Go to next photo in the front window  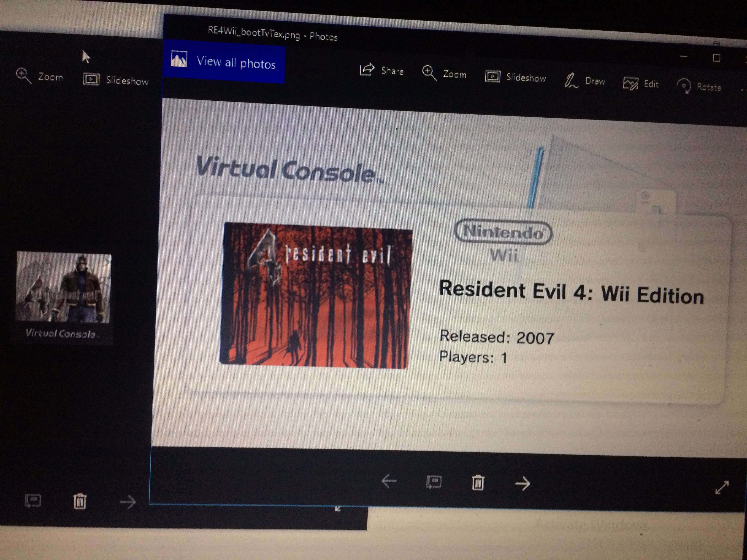pos(522,483)
